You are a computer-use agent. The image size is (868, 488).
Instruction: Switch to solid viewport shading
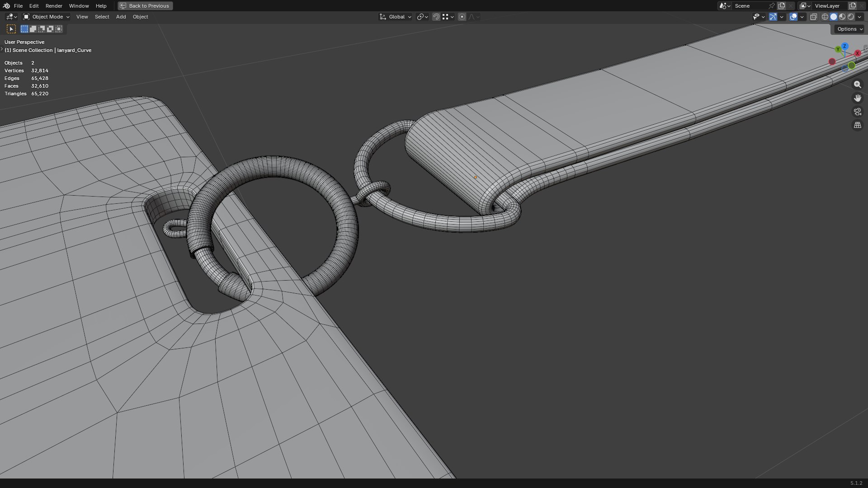834,17
